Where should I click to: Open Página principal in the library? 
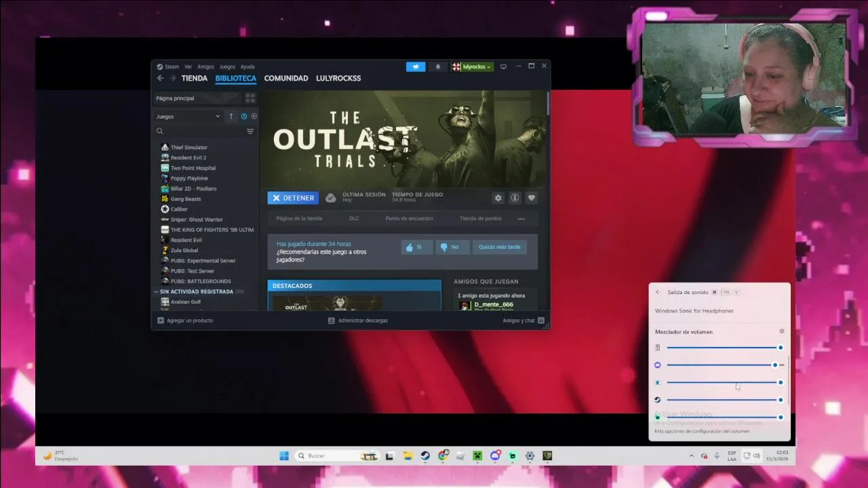(x=197, y=98)
